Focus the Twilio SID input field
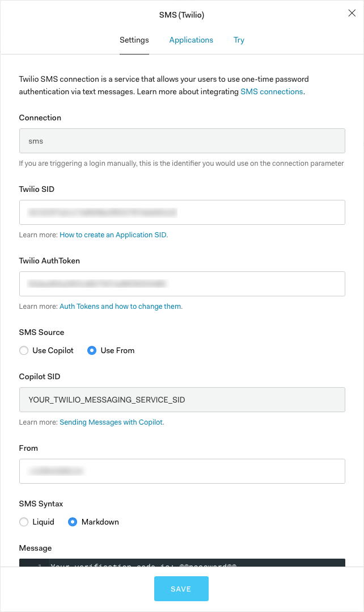This screenshot has width=364, height=612. click(x=182, y=212)
